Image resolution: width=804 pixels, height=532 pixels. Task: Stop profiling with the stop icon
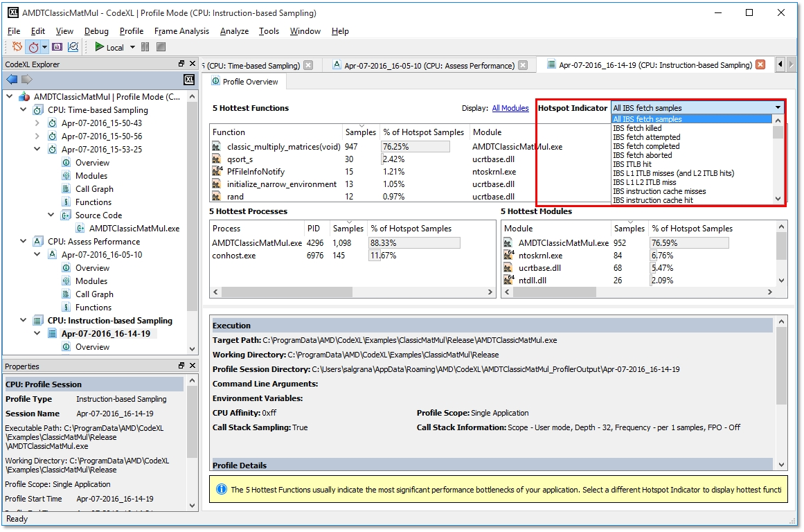point(161,47)
